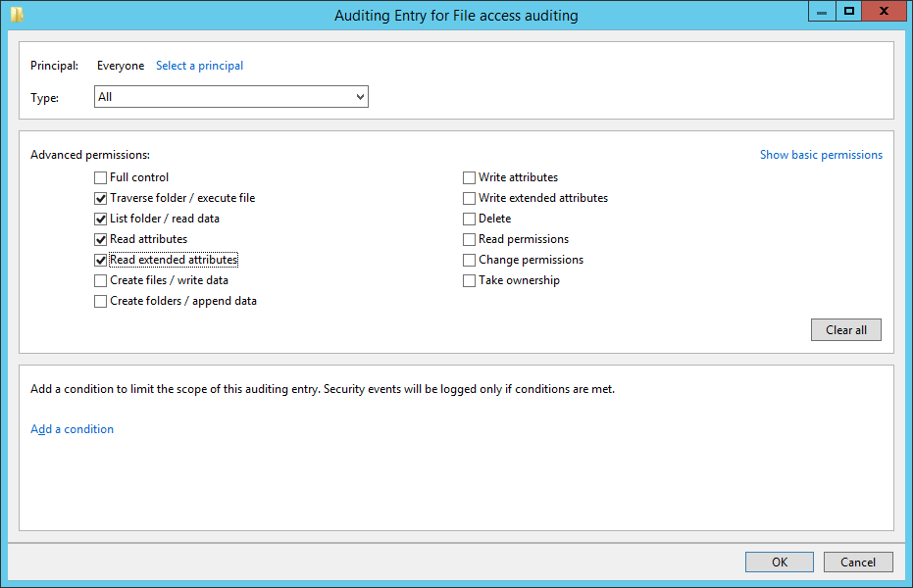Check Create files / write data
The image size is (913, 588).
pos(100,280)
